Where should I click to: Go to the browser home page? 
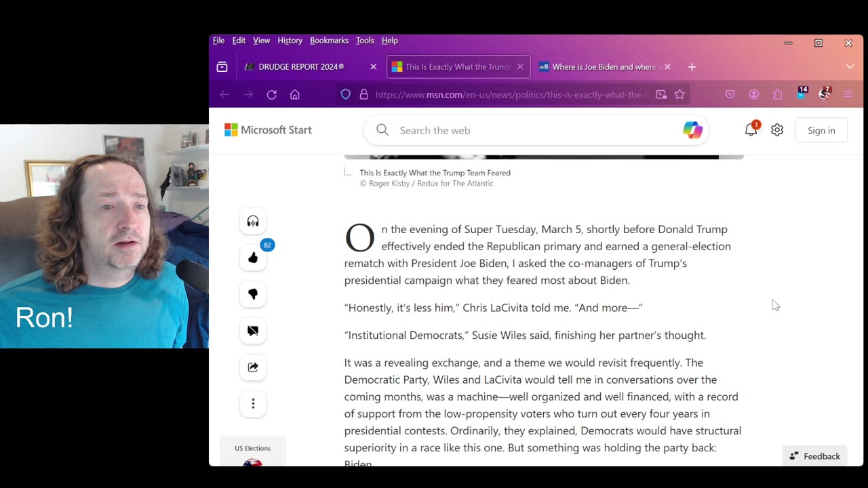point(295,95)
